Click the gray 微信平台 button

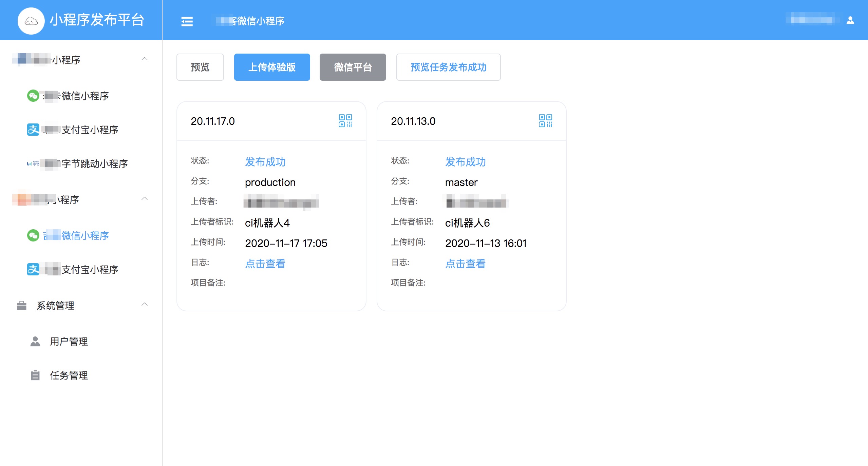(x=353, y=67)
